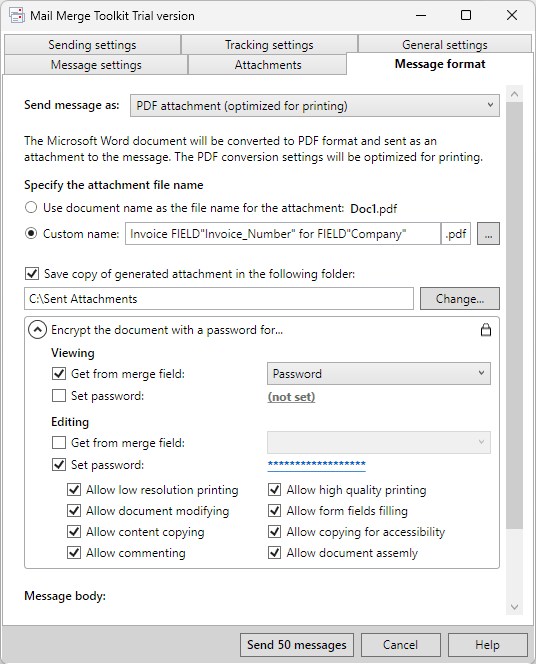Click the Change... folder button
Screen dimensions: 536x664
click(460, 299)
